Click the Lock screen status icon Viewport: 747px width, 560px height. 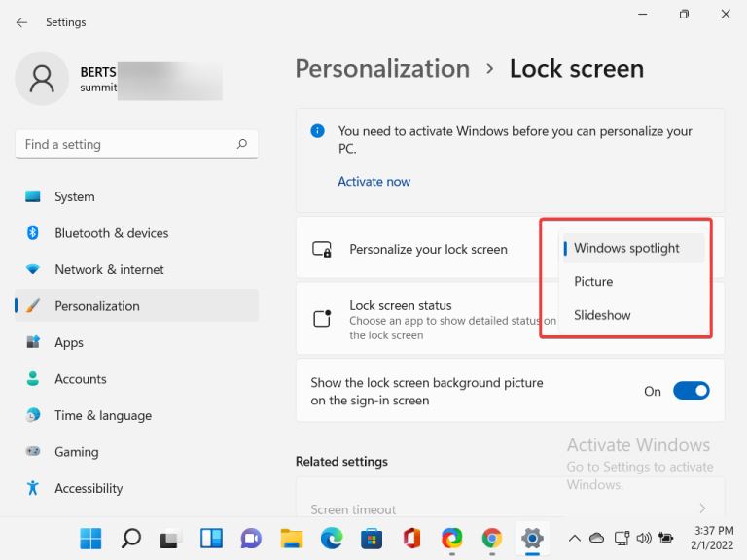click(x=322, y=318)
